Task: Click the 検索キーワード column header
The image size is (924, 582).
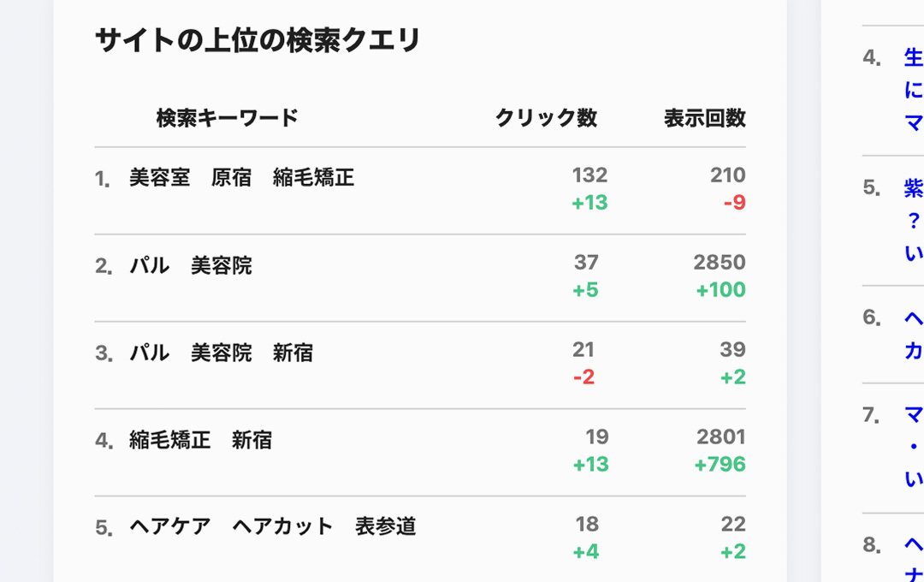Action: tap(227, 118)
